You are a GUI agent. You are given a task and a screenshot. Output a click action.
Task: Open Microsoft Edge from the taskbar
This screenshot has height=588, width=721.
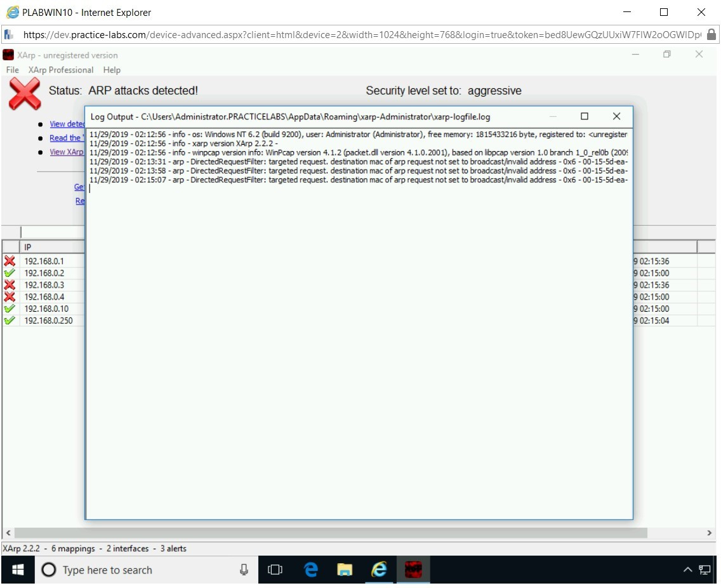pos(311,570)
